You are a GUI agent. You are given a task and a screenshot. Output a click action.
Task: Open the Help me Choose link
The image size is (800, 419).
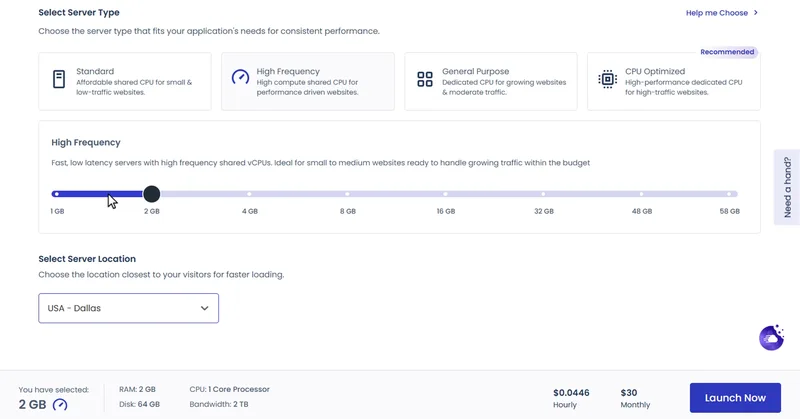[716, 13]
